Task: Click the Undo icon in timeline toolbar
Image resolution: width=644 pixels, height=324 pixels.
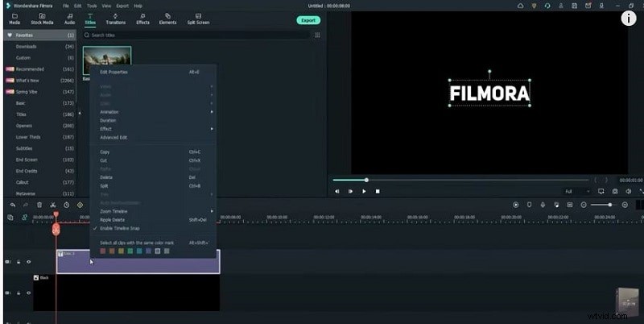Action: coord(13,205)
